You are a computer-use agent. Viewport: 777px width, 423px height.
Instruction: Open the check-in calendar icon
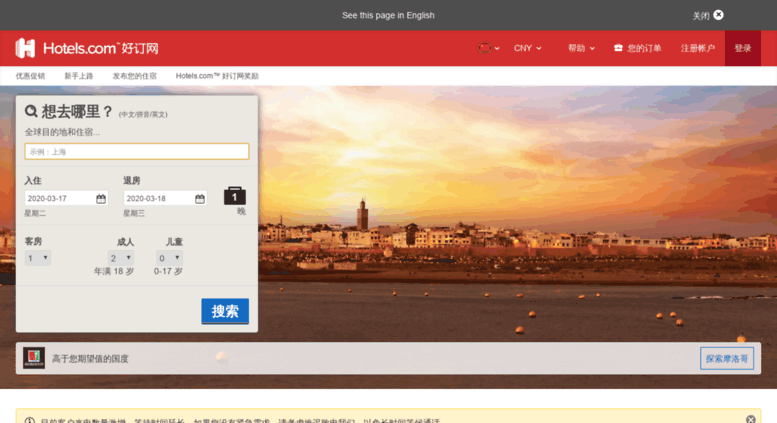(101, 199)
